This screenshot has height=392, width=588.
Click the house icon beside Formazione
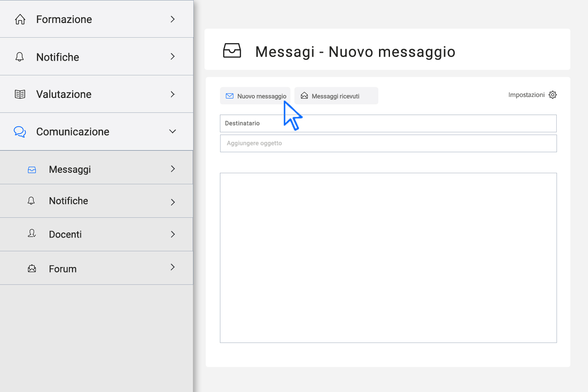(x=20, y=19)
